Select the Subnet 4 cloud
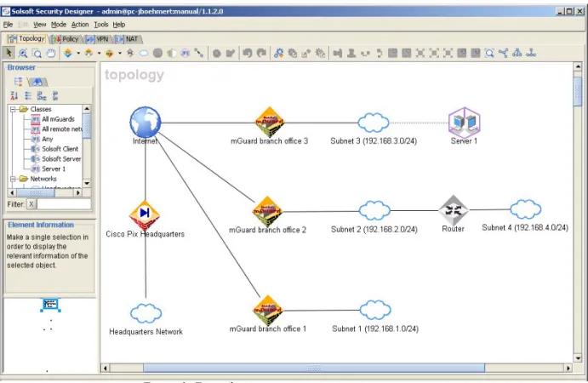 tap(526, 209)
